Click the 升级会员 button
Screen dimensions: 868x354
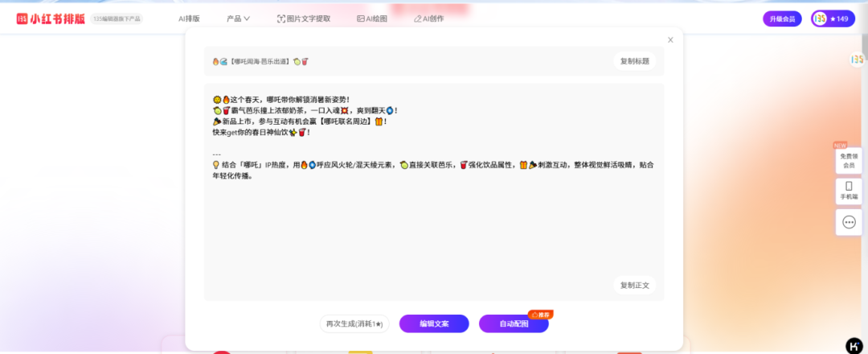pos(782,19)
